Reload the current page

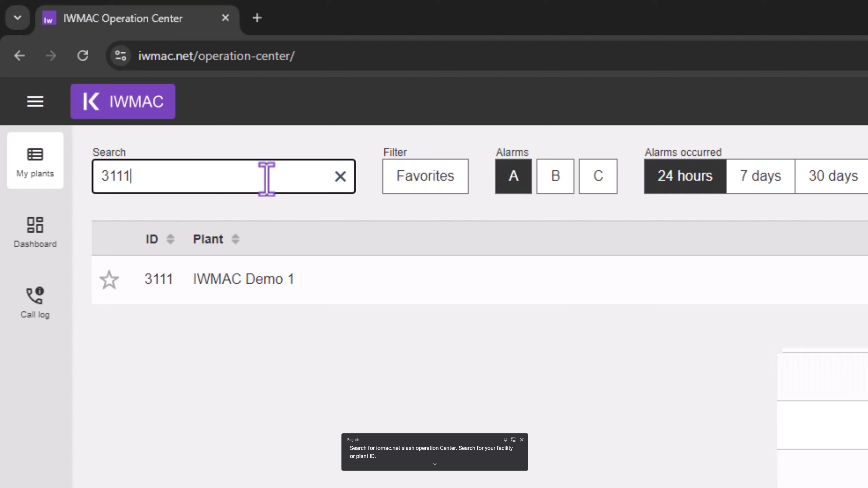(x=83, y=56)
